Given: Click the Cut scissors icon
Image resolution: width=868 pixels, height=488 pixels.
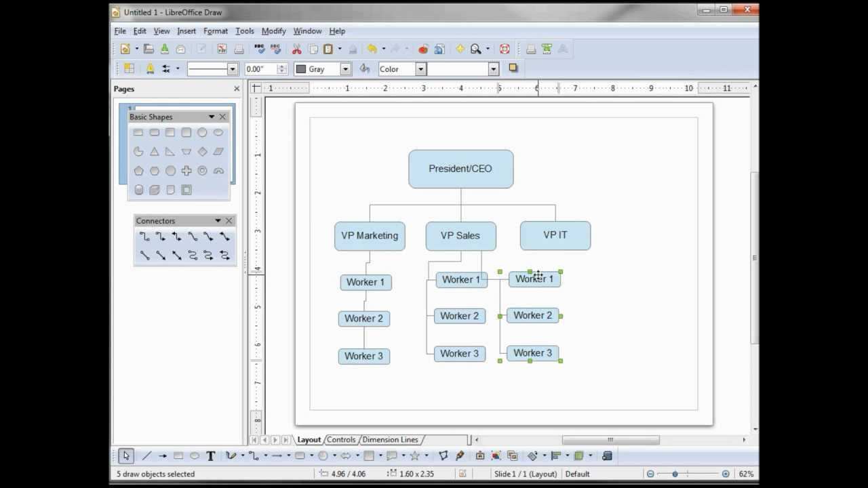Looking at the screenshot, I should click(x=296, y=49).
